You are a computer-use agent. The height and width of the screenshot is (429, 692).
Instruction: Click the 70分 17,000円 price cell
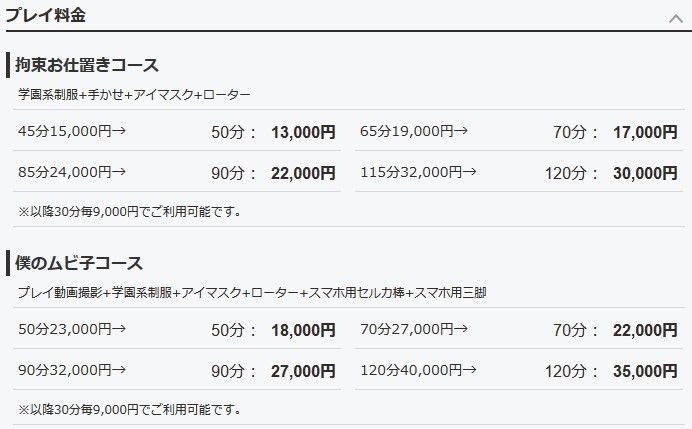pos(615,132)
